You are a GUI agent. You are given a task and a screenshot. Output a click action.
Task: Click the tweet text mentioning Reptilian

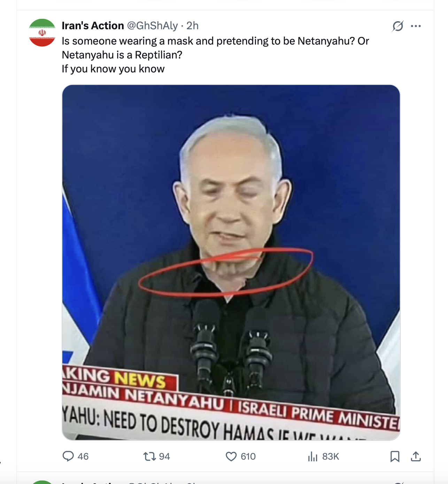click(215, 55)
